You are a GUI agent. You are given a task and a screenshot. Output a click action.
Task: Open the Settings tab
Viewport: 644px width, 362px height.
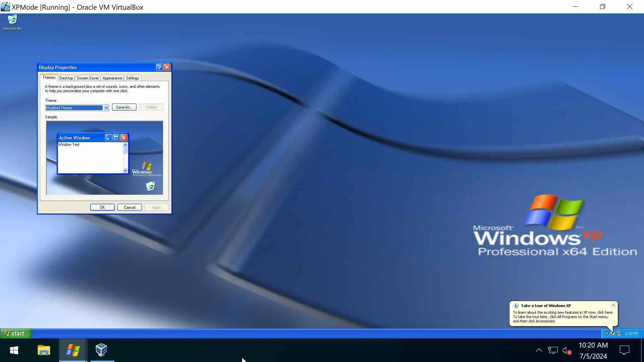click(132, 78)
